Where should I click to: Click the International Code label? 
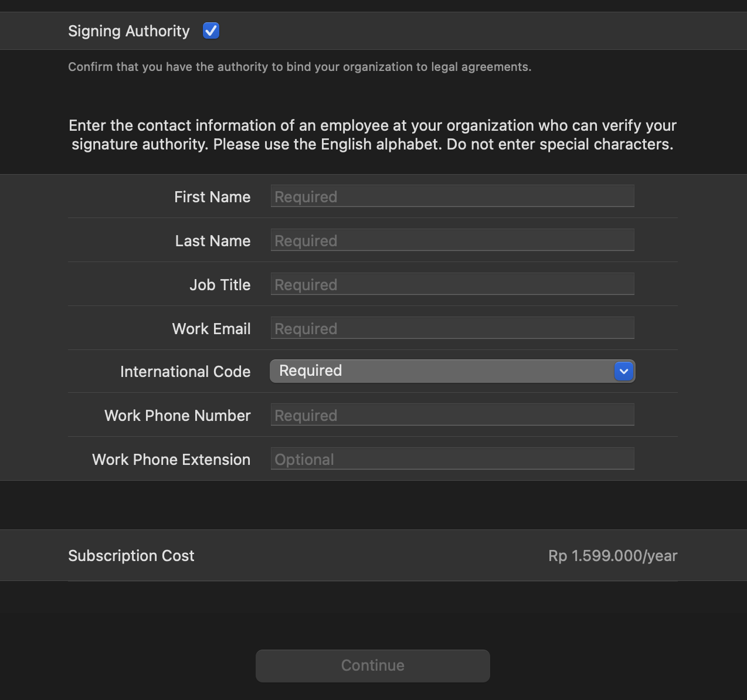pyautogui.click(x=185, y=372)
